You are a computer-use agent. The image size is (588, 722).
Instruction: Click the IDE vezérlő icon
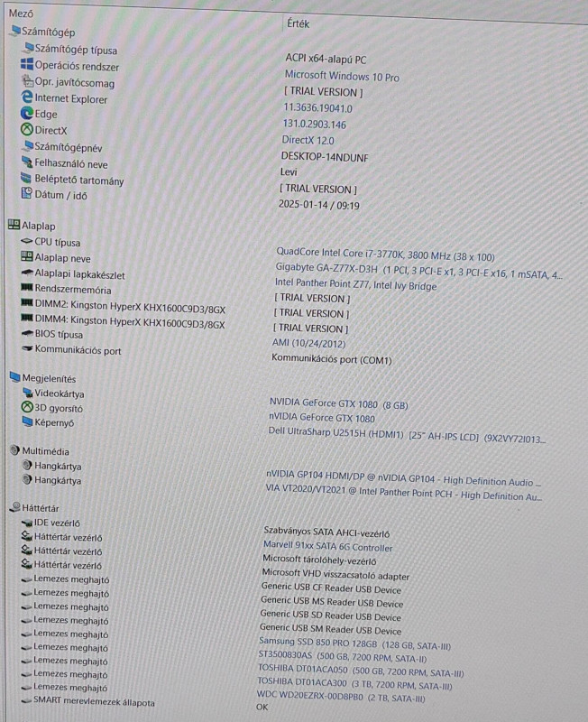click(27, 523)
